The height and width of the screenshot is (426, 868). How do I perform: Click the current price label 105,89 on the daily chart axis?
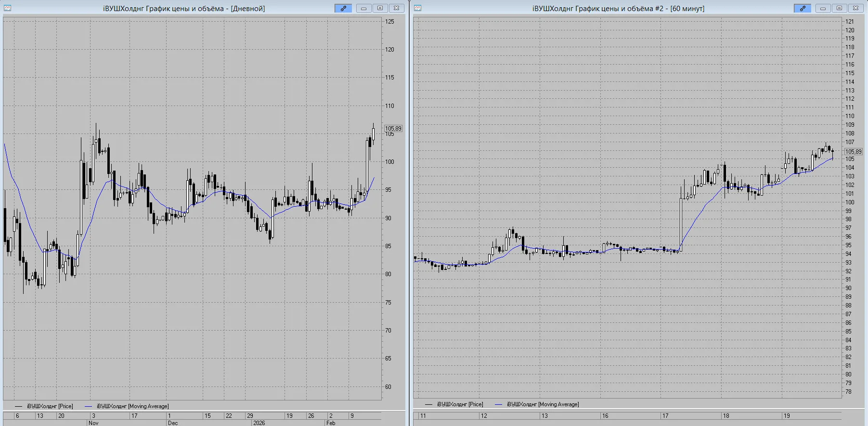(x=393, y=129)
